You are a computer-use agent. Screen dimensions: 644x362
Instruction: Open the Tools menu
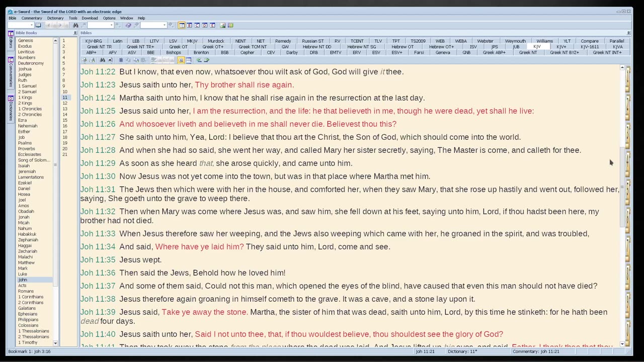pyautogui.click(x=73, y=18)
